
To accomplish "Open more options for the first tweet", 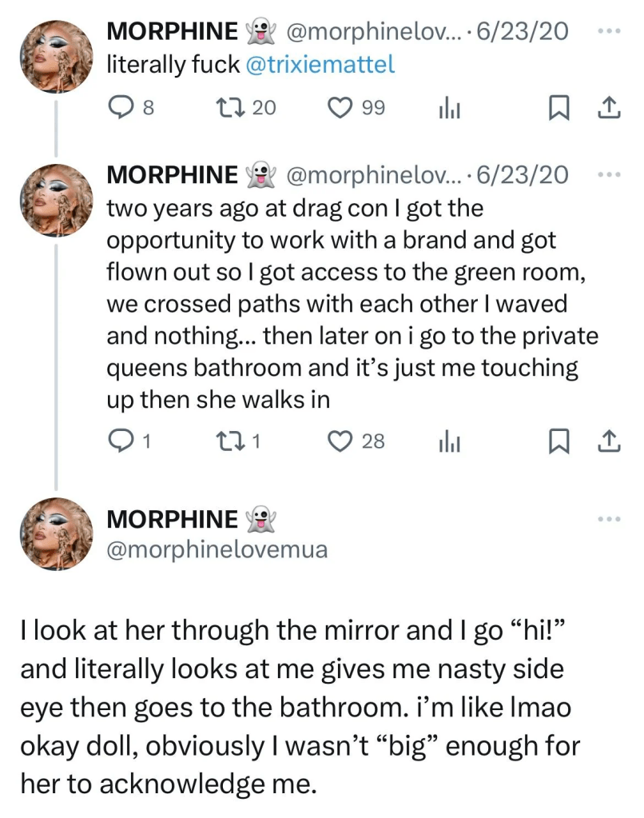I will [x=608, y=31].
